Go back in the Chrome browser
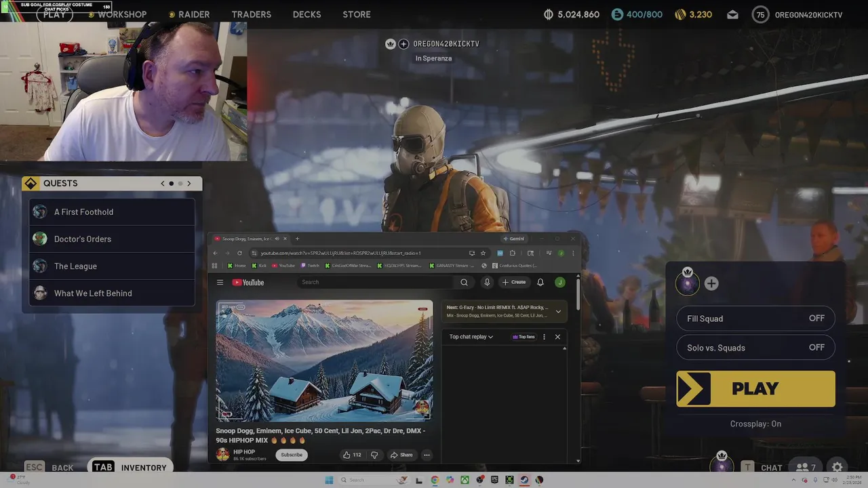 (x=215, y=253)
